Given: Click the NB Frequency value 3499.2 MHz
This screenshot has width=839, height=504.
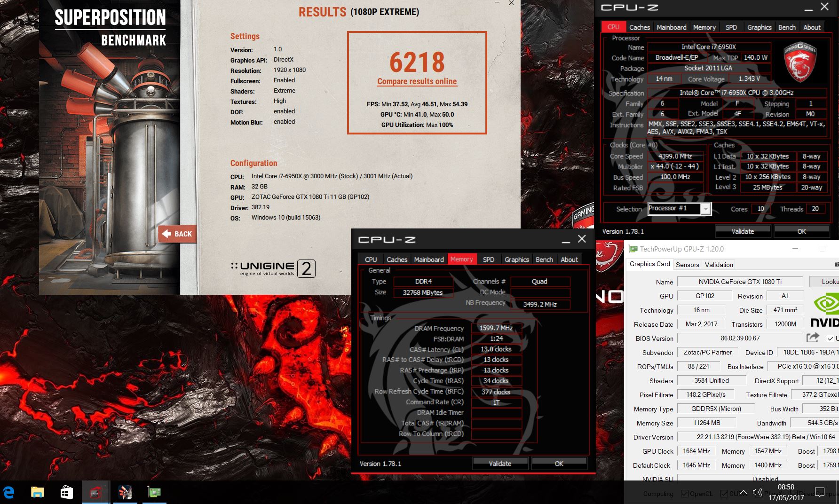Looking at the screenshot, I should click(540, 304).
